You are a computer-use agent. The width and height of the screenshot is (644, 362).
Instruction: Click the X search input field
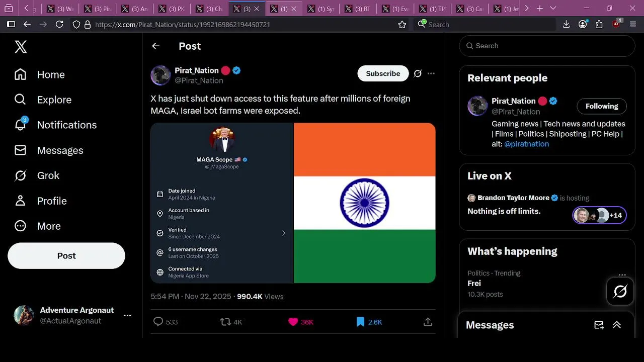pos(547,46)
